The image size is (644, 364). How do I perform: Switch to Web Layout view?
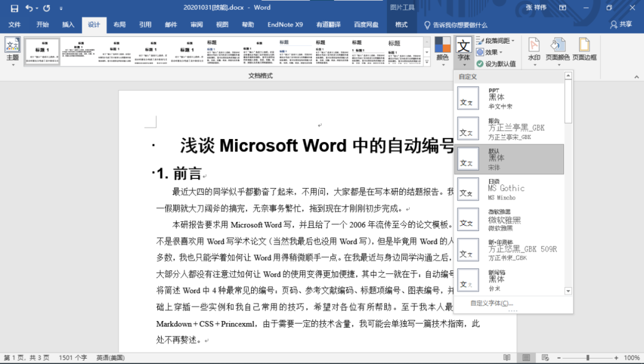tap(545, 358)
